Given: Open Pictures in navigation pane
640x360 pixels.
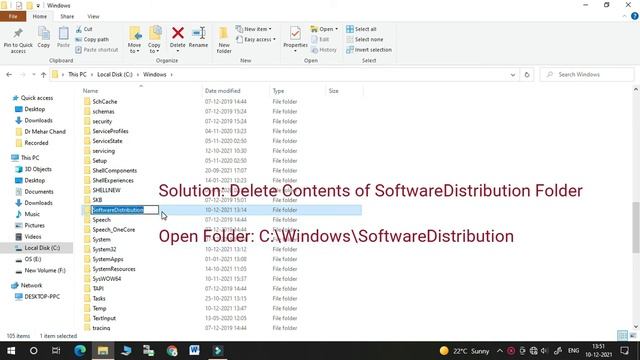Looking at the screenshot, I should 34,225.
